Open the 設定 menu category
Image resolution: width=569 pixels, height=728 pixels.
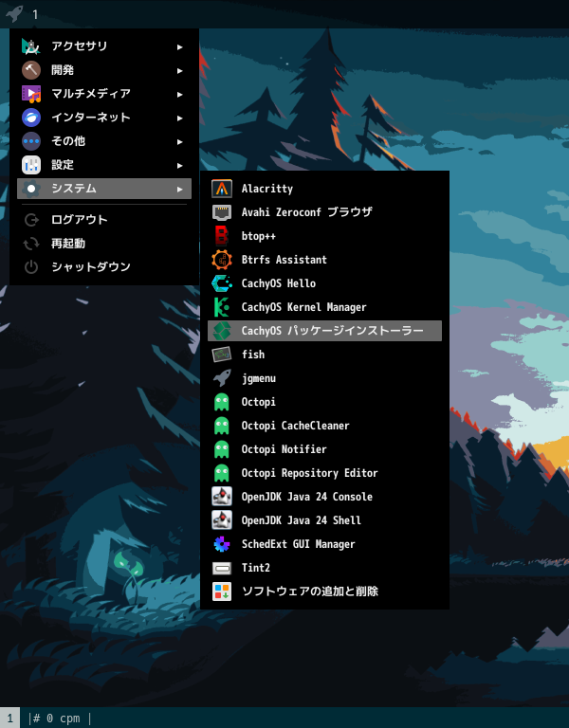[x=104, y=165]
